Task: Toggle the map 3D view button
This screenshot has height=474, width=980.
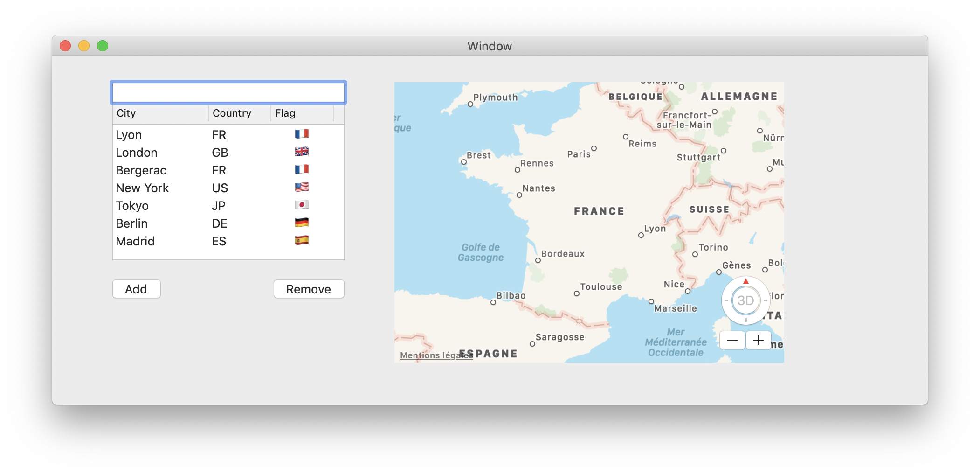Action: pos(745,300)
